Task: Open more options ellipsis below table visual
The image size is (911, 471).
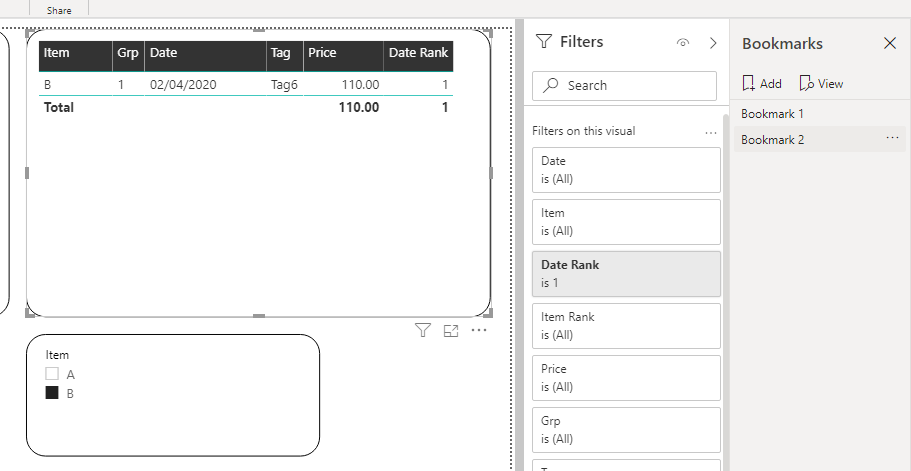Action: pos(479,330)
